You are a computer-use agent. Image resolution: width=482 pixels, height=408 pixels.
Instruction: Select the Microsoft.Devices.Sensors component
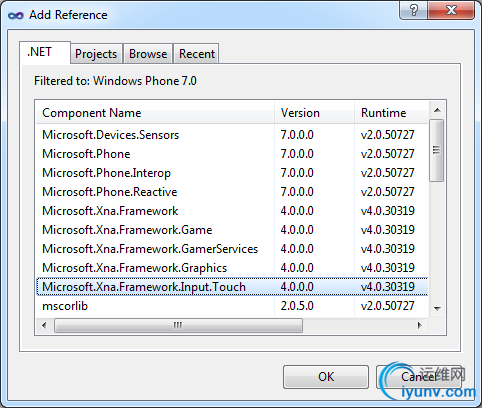tap(232, 135)
